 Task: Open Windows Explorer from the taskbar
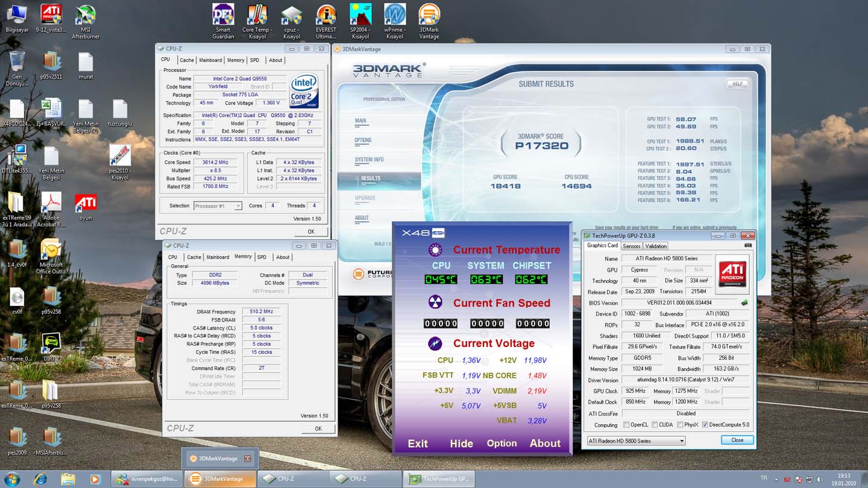(x=68, y=479)
